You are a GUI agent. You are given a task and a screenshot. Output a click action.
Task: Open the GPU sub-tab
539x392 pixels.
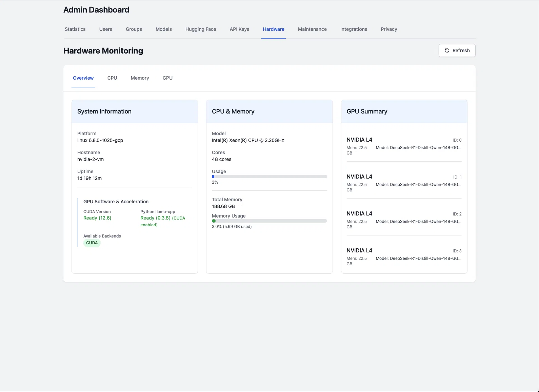click(167, 78)
